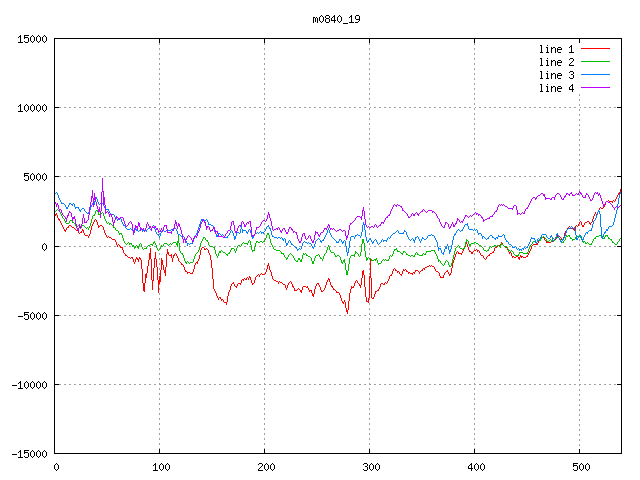Click the red sample next to line 1
This screenshot has width=640, height=480.
(596, 49)
